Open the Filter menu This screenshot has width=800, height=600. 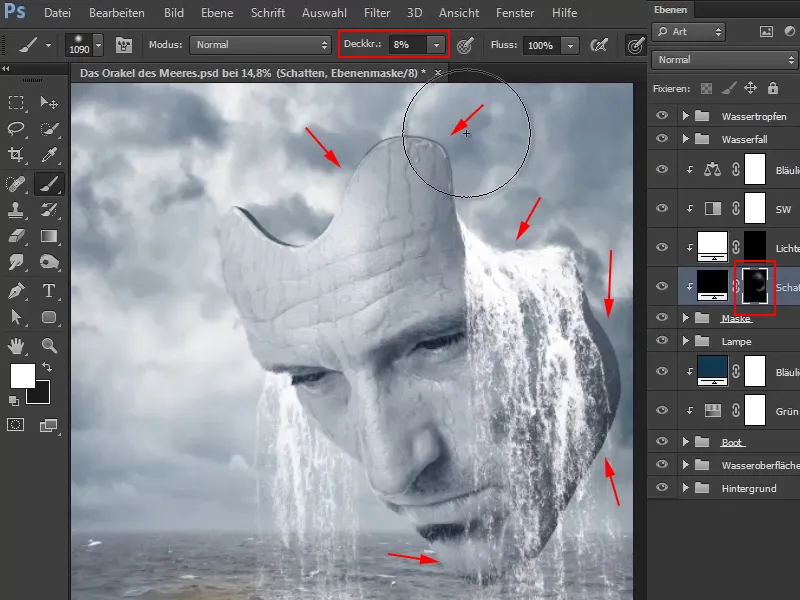tap(377, 13)
